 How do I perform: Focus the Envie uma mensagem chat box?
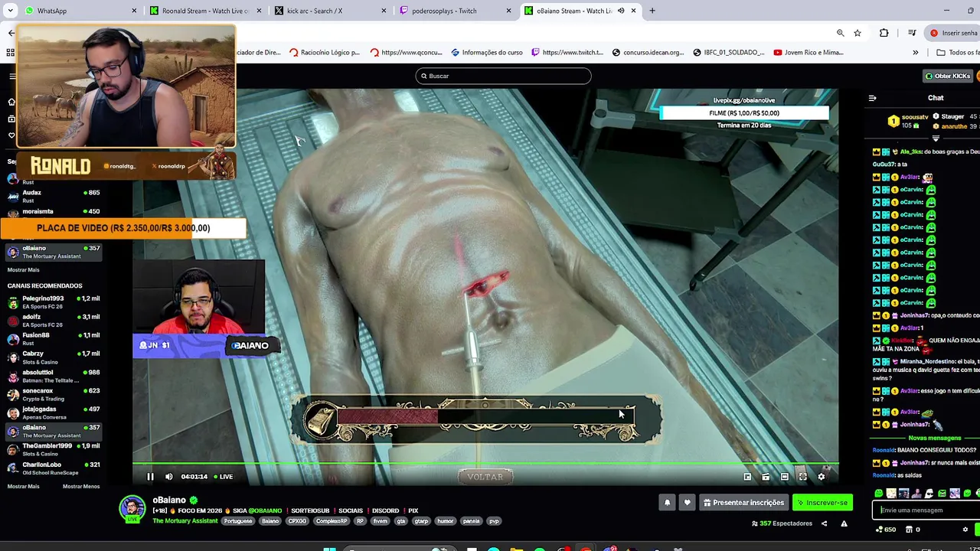(926, 510)
